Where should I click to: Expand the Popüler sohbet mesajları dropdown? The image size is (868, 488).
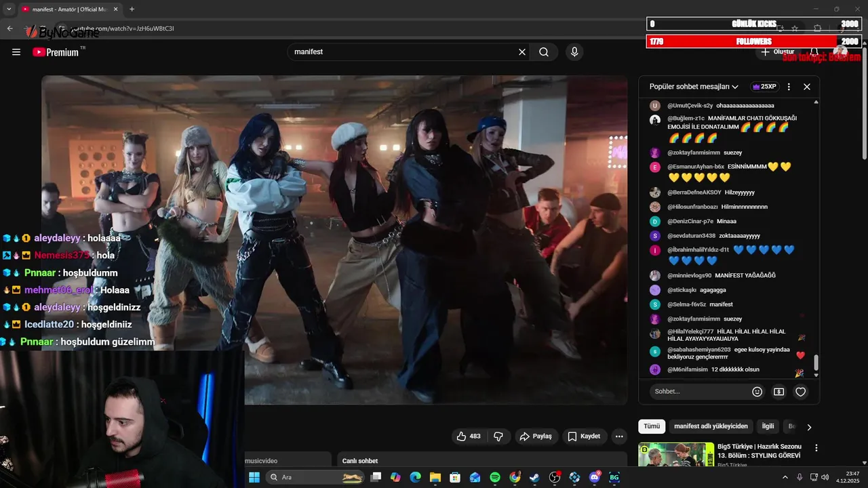694,87
